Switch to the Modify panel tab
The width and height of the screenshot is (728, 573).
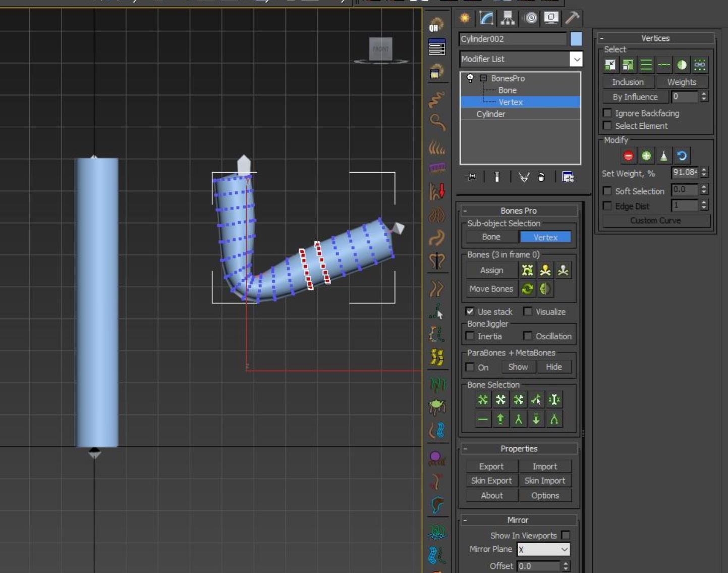(x=486, y=18)
